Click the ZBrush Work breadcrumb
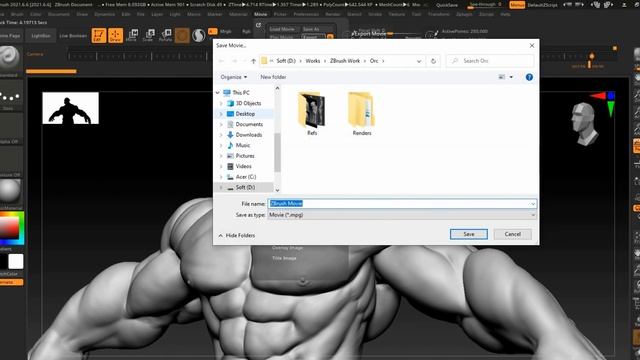Screen dimensions: 640x360 point(345,61)
